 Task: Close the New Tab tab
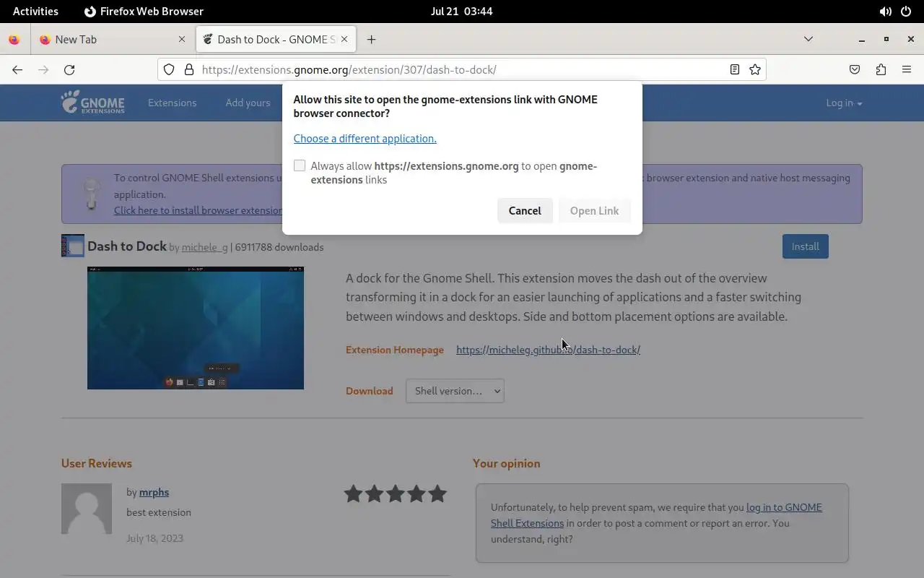click(x=182, y=39)
